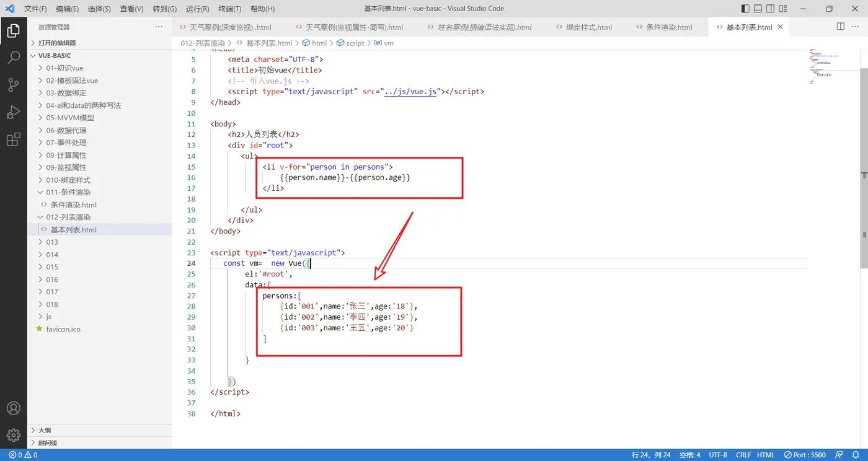
Task: Click the Port : 5500 Live Server button
Action: [805, 455]
